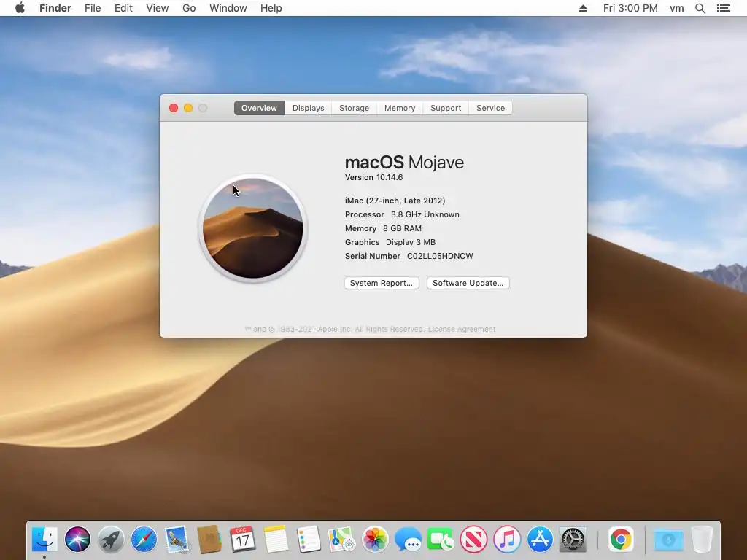Click serial number C02LL05HDNCW
This screenshot has height=560, width=747.
pyautogui.click(x=440, y=256)
